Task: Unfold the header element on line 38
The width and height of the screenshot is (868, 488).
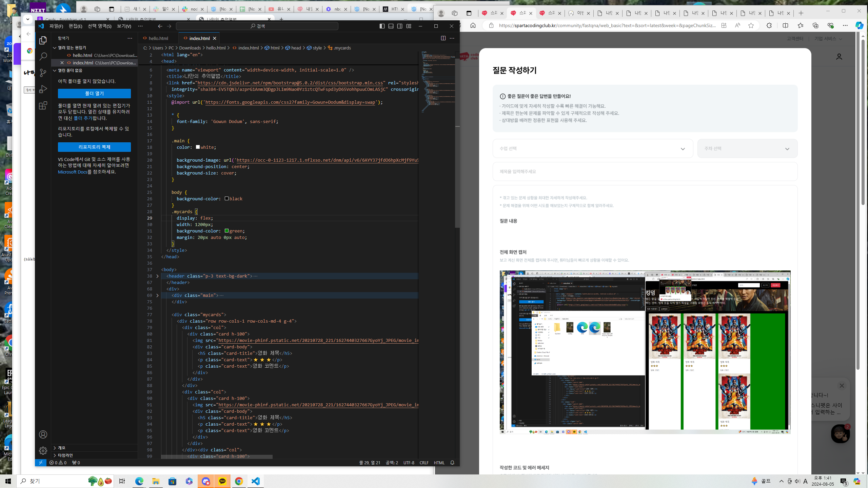Action: tap(157, 276)
